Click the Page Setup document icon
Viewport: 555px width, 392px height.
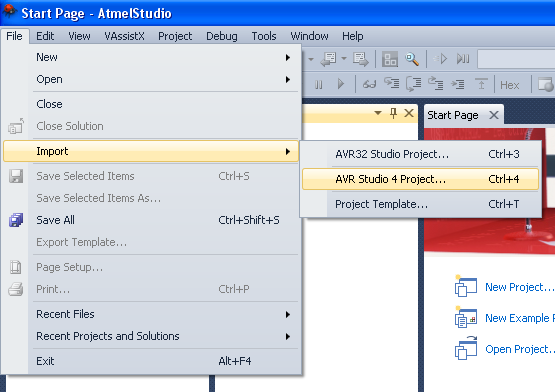16,267
